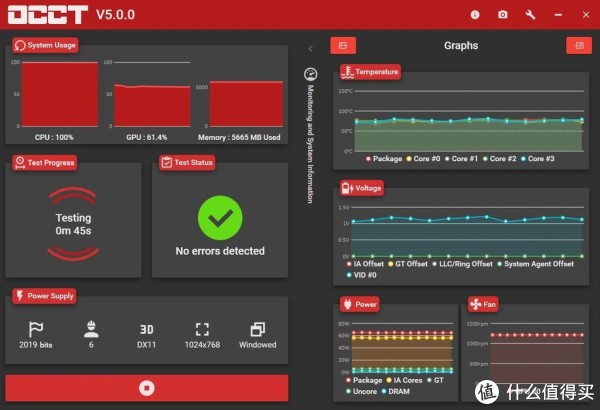Take a screenshot with the camera icon
The image size is (600, 410).
click(x=503, y=15)
